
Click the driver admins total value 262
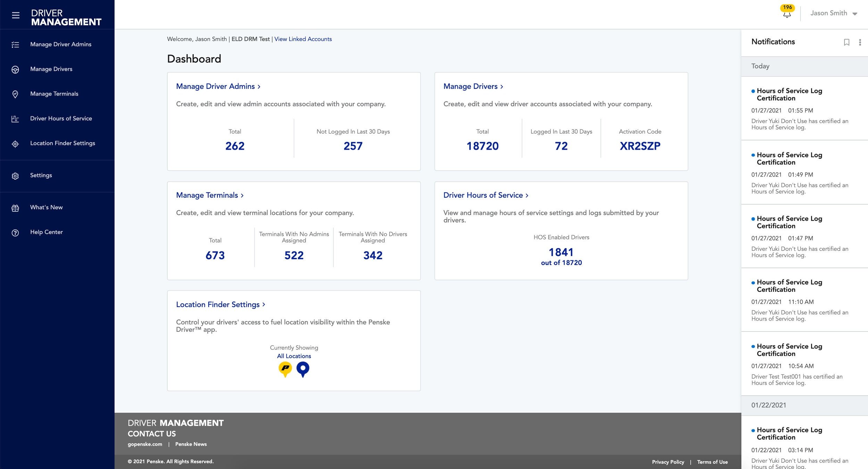coord(235,146)
